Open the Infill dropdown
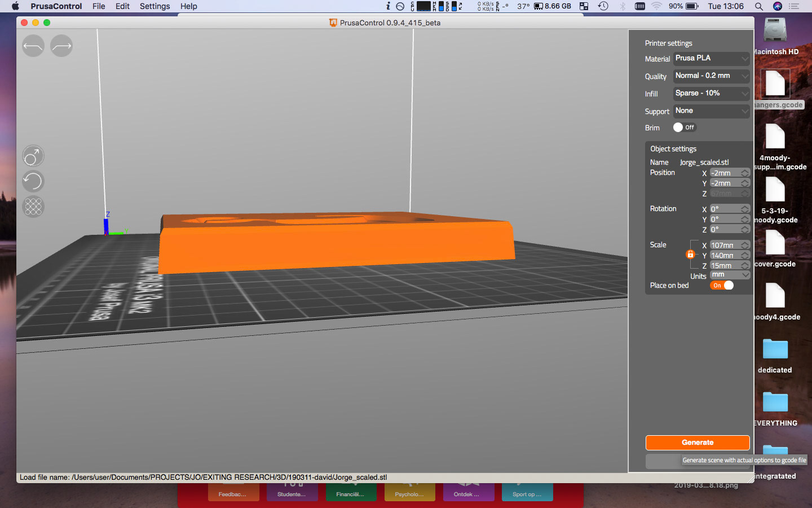Viewport: 812px width, 508px height. pos(712,94)
